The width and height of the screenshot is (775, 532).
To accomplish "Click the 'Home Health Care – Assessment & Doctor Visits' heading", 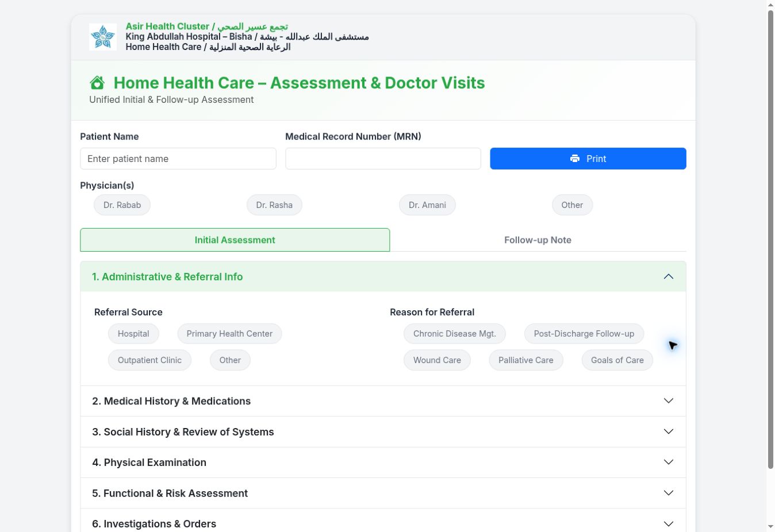I will 299,83.
